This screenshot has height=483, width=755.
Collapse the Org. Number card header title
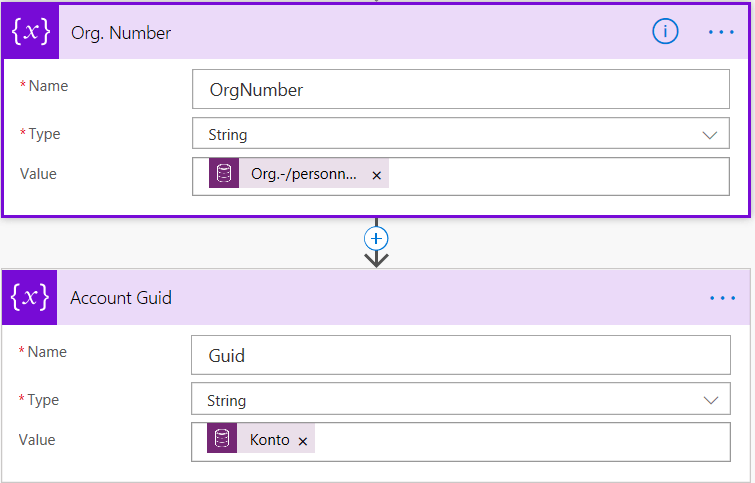click(x=121, y=33)
